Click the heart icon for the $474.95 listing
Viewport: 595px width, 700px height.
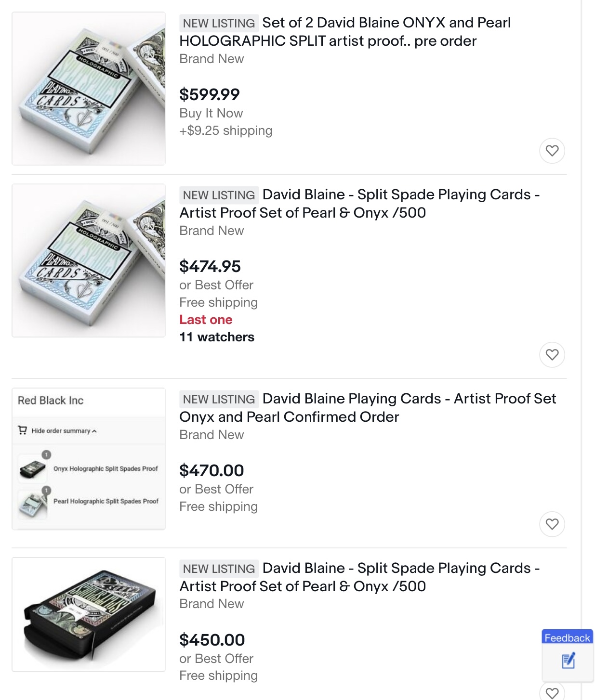(552, 355)
